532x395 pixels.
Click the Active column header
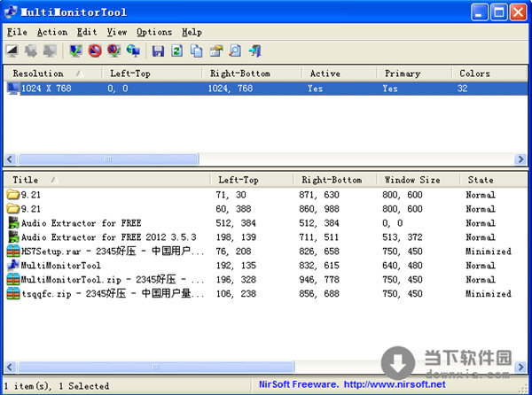click(339, 74)
